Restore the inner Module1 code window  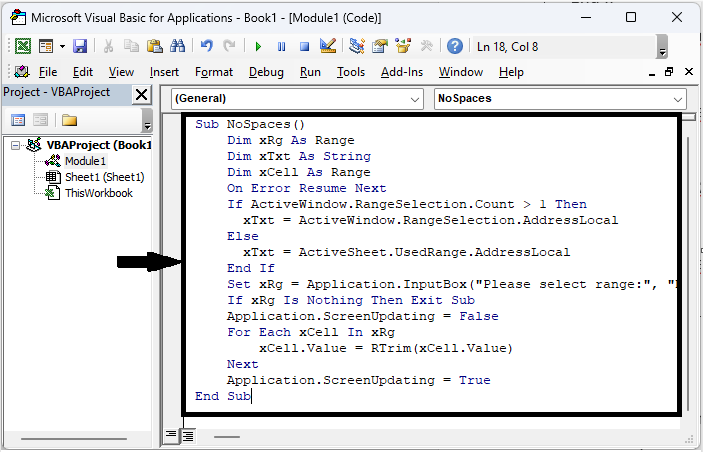pyautogui.click(x=669, y=72)
